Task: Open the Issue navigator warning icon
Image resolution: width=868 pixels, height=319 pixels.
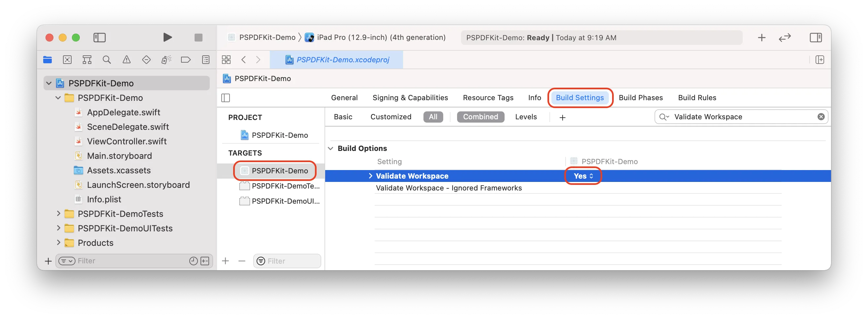Action: (126, 60)
